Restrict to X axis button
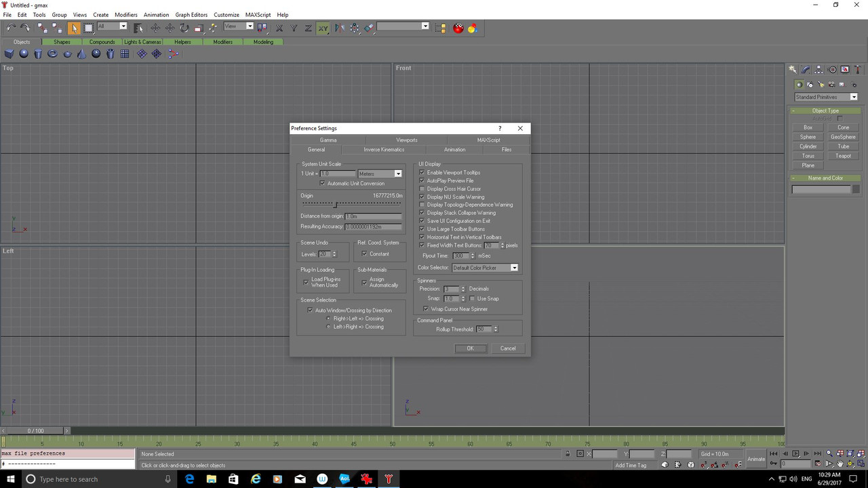Image resolution: width=868 pixels, height=488 pixels. click(x=279, y=28)
